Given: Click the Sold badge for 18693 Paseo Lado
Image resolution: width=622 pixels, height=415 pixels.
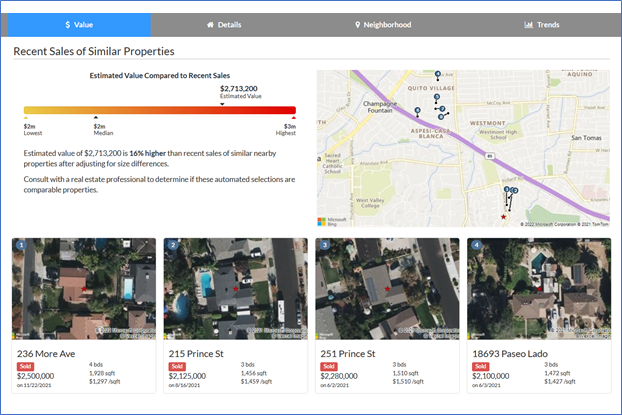Looking at the screenshot, I should pos(481,366).
